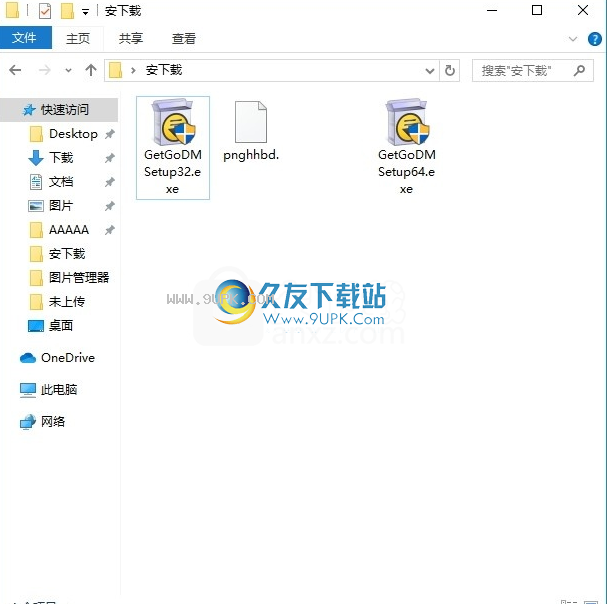607x604 pixels.
Task: Open Customize Quick Access Toolbar dropdown
Action: [86, 12]
